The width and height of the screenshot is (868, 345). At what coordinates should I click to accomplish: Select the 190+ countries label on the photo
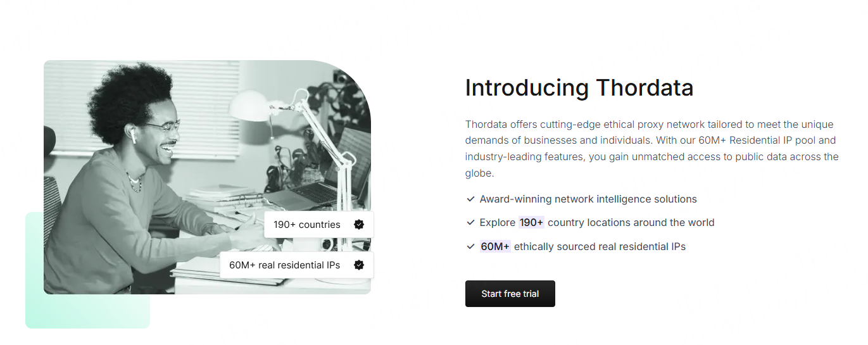coord(307,225)
